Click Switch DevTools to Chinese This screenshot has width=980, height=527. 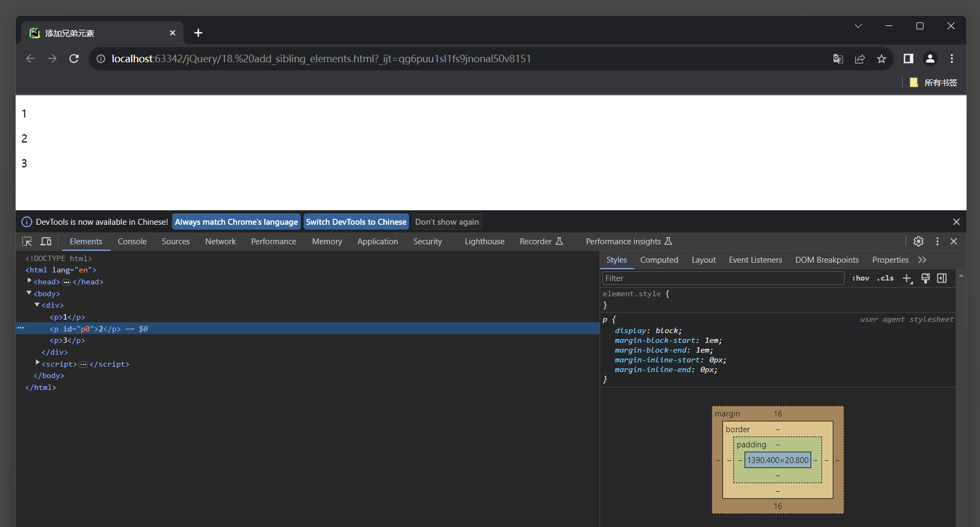pyautogui.click(x=356, y=222)
